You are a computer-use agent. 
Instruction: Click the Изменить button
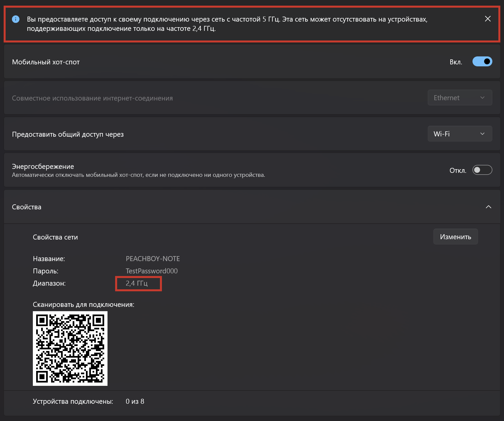456,237
